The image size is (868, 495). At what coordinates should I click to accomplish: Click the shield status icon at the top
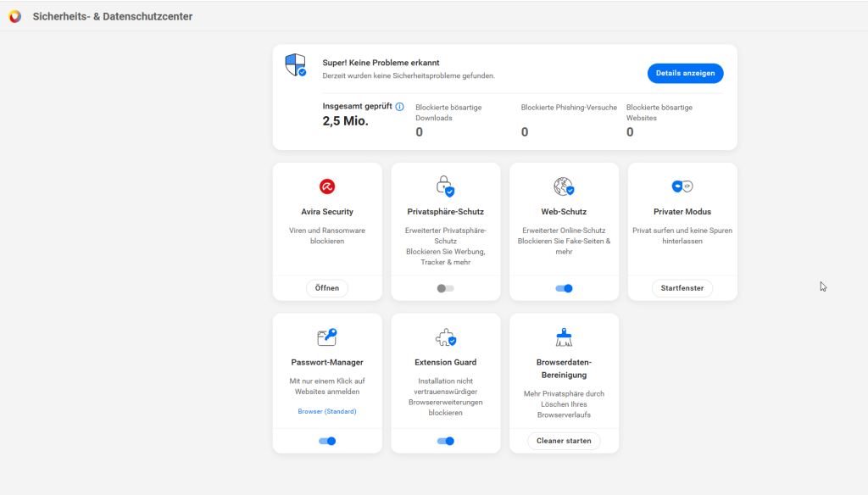click(x=294, y=67)
